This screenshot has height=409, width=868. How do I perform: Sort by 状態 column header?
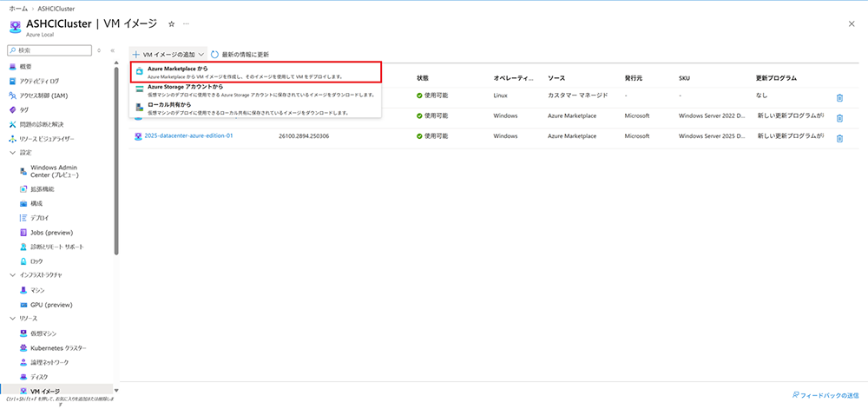(423, 78)
